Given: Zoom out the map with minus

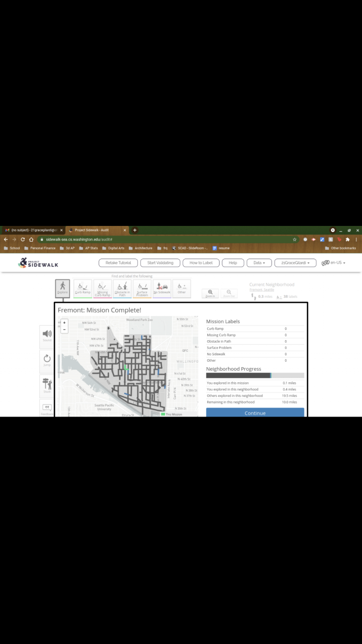Looking at the screenshot, I should click(x=64, y=329).
